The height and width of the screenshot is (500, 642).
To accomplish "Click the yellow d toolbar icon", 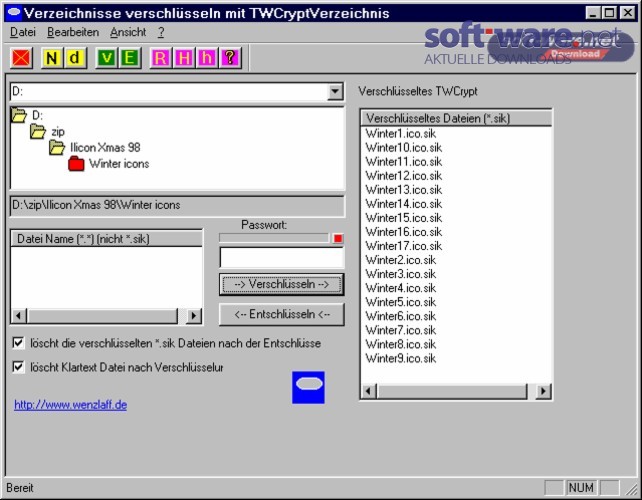I will coord(75,58).
